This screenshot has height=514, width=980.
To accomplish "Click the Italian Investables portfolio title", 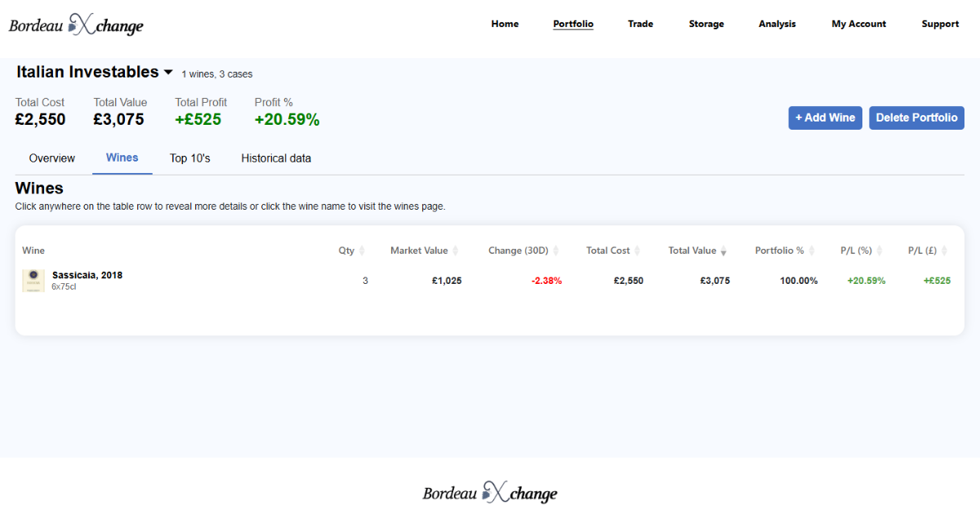I will pyautogui.click(x=87, y=72).
